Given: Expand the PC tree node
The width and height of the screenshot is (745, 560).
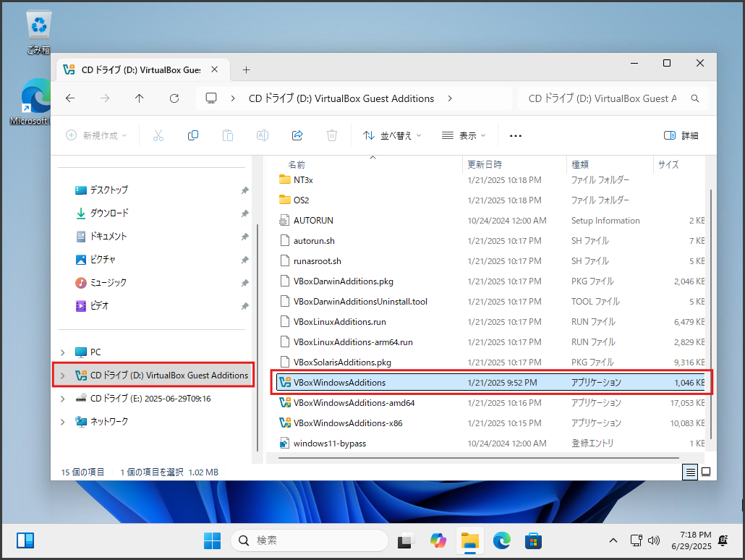Looking at the screenshot, I should point(63,352).
